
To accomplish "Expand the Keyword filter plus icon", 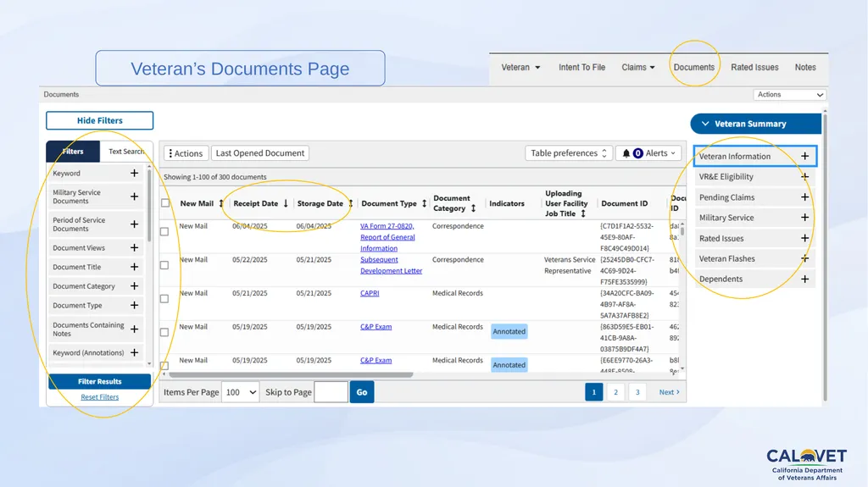I will (134, 174).
